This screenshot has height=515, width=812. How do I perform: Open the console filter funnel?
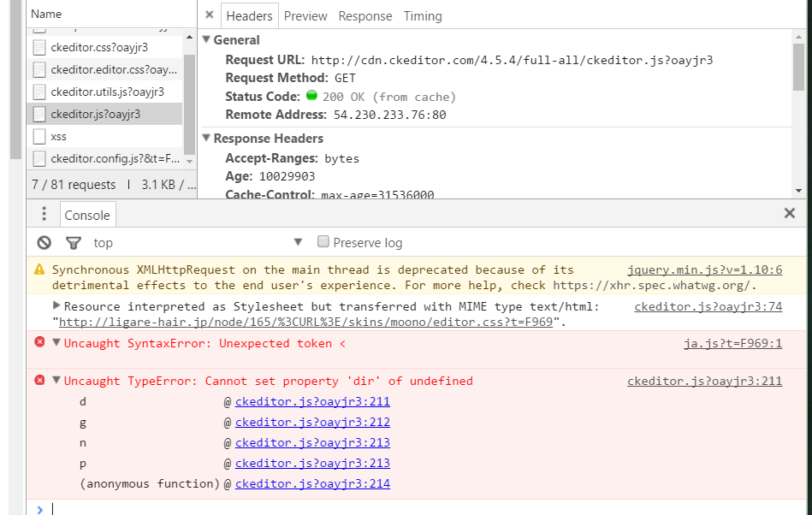click(x=73, y=242)
